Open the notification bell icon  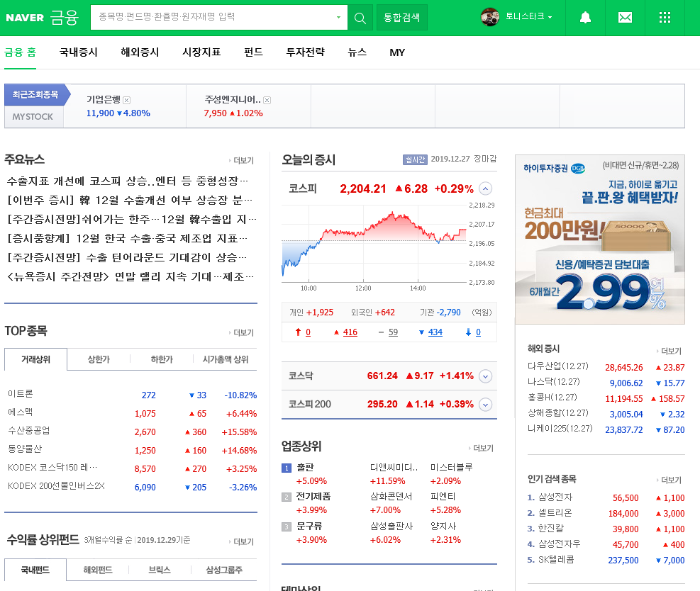pyautogui.click(x=585, y=18)
